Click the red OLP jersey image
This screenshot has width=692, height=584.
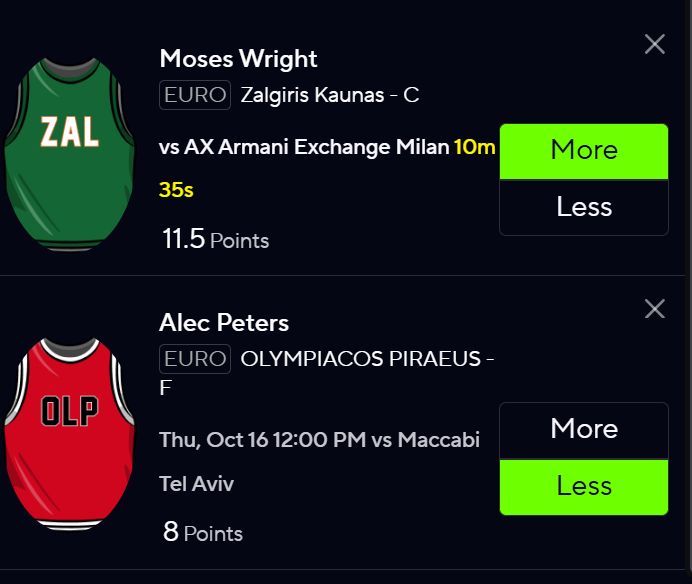point(69,434)
